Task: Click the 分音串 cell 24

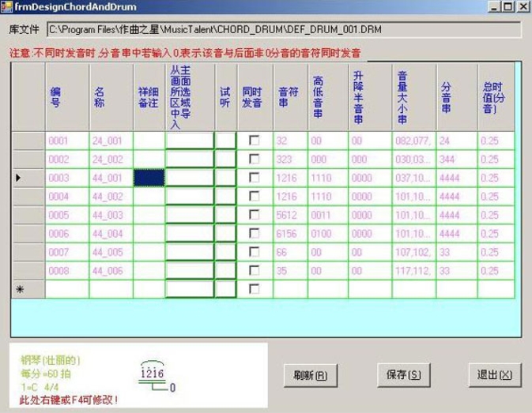Action: tap(457, 141)
